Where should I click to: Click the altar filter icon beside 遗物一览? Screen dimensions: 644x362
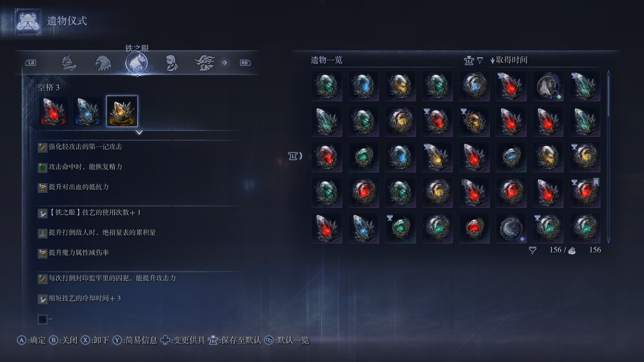[x=469, y=60]
